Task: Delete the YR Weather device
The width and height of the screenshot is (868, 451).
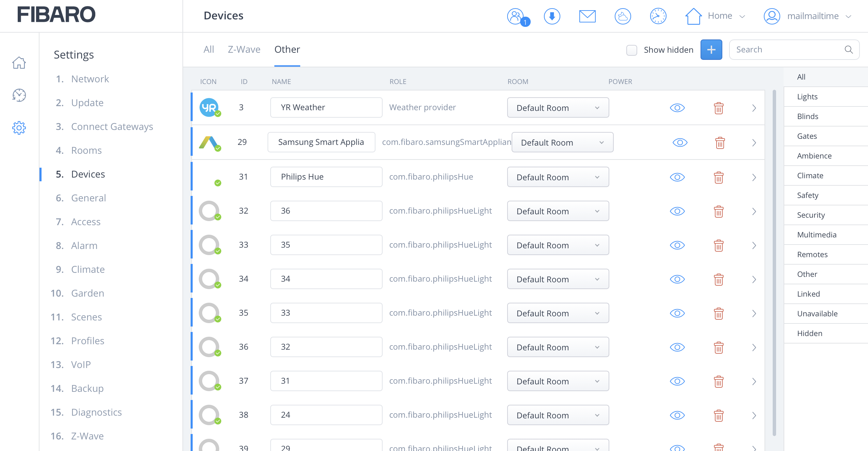Action: point(719,108)
